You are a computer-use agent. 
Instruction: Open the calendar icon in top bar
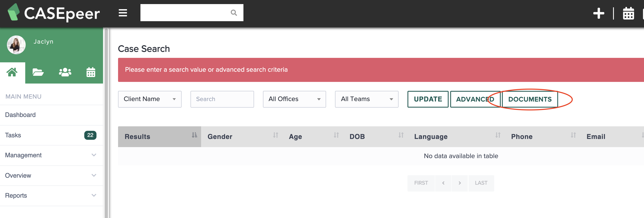[629, 13]
